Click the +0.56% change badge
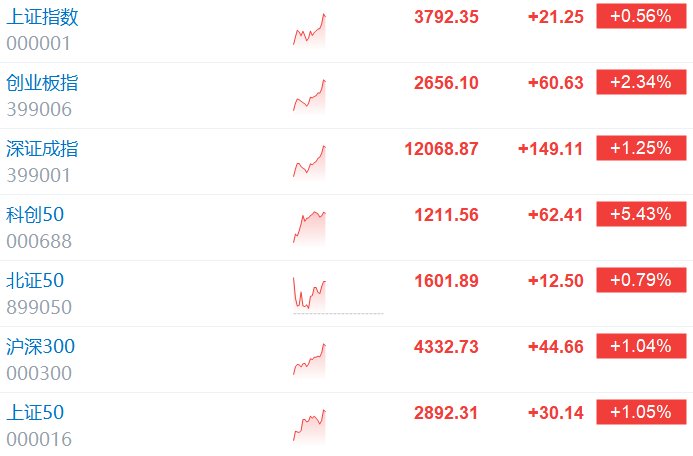693x456 pixels. click(x=641, y=16)
